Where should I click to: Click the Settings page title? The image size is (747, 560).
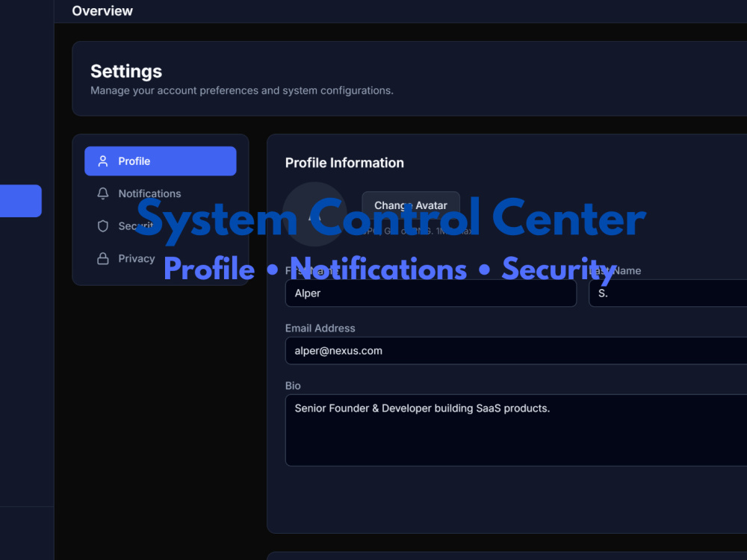[x=126, y=72]
